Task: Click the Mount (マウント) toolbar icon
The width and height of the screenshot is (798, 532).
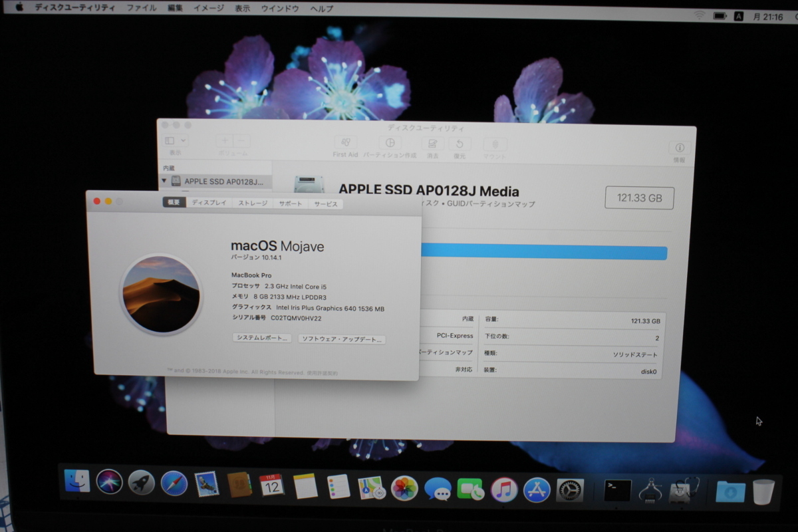Action: click(495, 144)
